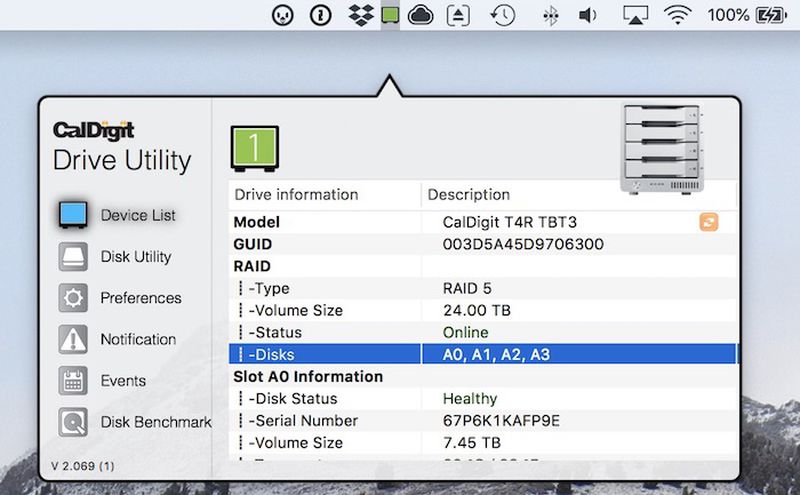Select the Preferences label
The height and width of the screenshot is (495, 800).
[x=141, y=298]
